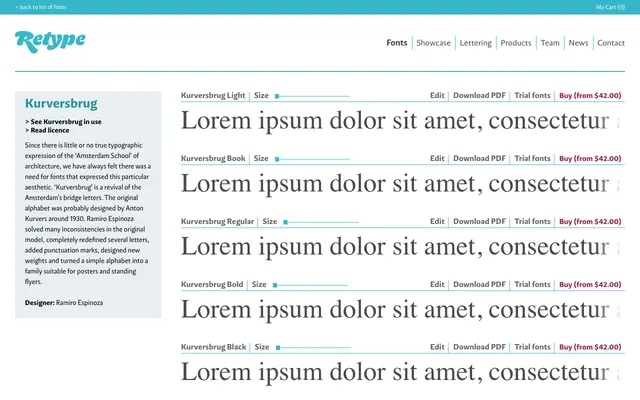Get Trial fonts for Kurversbrug Book
The image size is (640, 400).
click(x=532, y=158)
